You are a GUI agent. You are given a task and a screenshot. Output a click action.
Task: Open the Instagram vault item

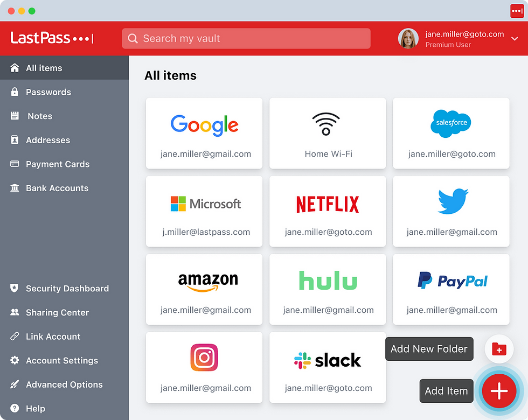click(204, 367)
